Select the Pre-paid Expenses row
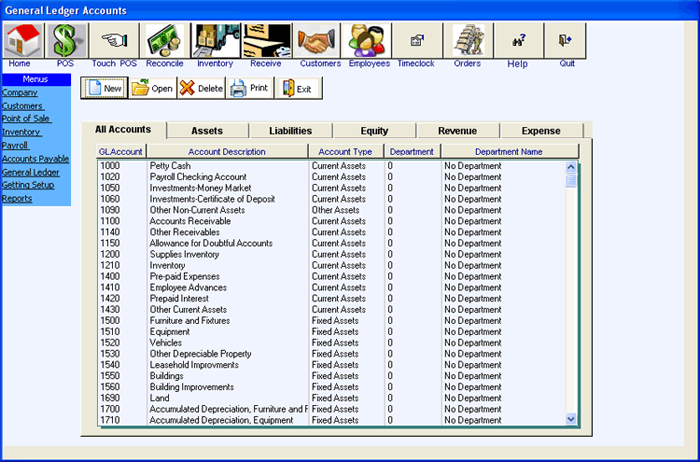Viewport: 700px width, 462px height. (x=331, y=276)
